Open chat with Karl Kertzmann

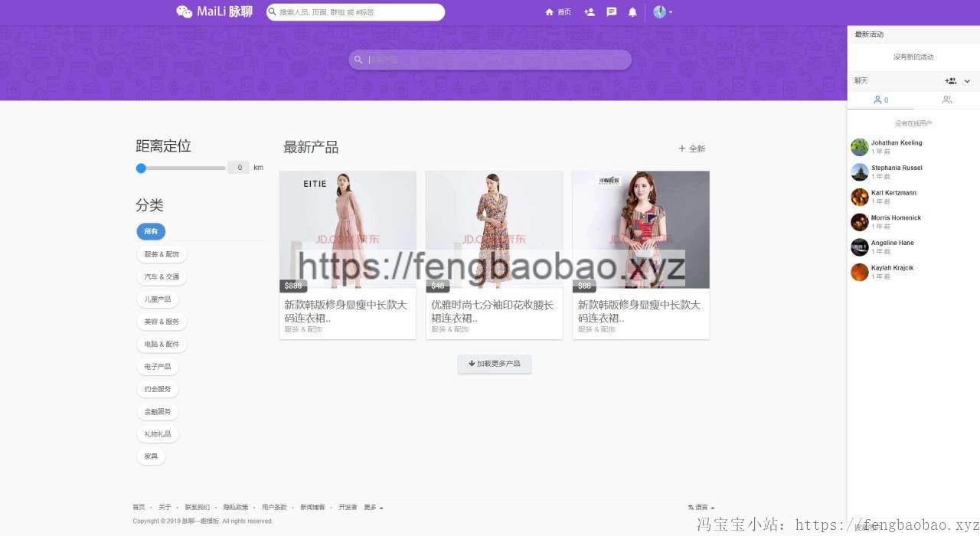[x=913, y=197]
